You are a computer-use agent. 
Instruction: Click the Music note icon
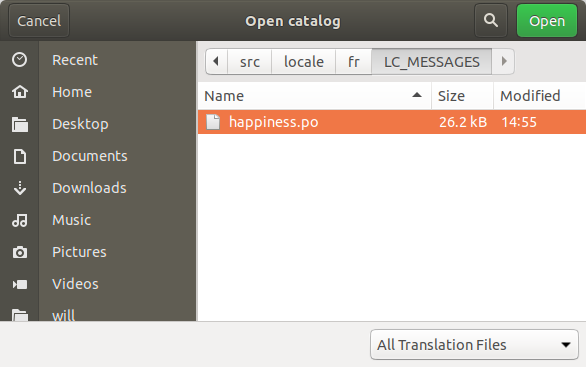tap(19, 220)
